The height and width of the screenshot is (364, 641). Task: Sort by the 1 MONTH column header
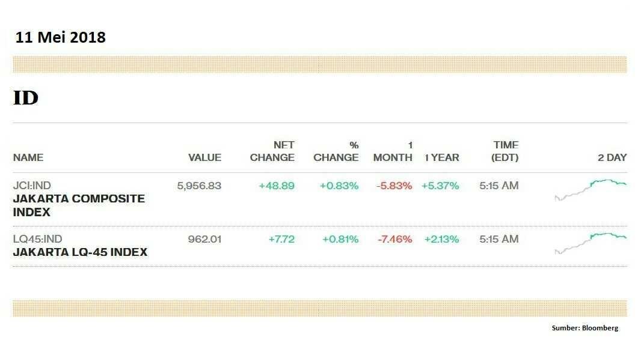393,151
